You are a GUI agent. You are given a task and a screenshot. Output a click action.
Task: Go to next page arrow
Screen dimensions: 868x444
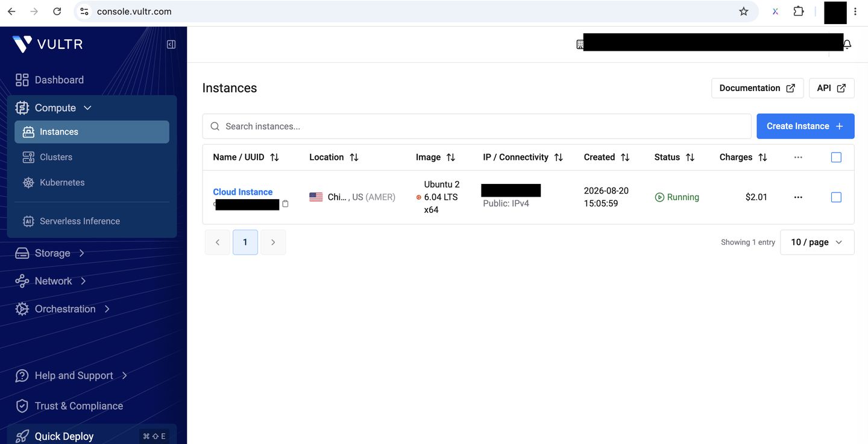[x=273, y=242]
